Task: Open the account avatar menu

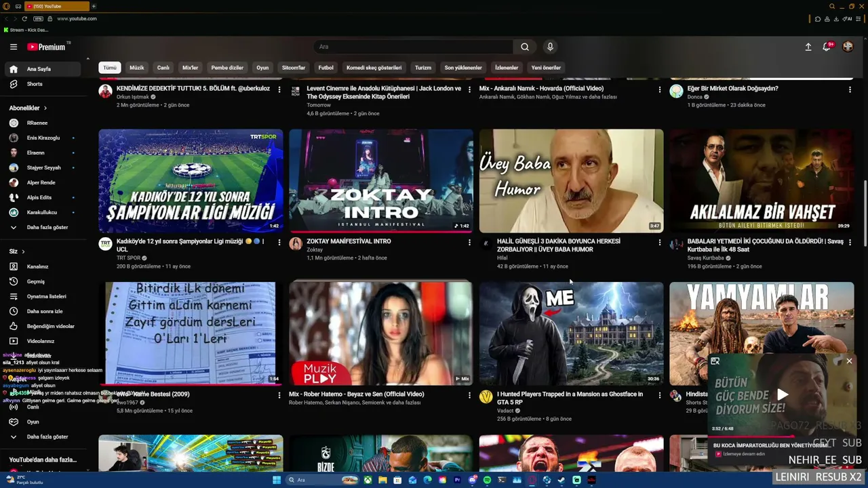Action: click(848, 47)
